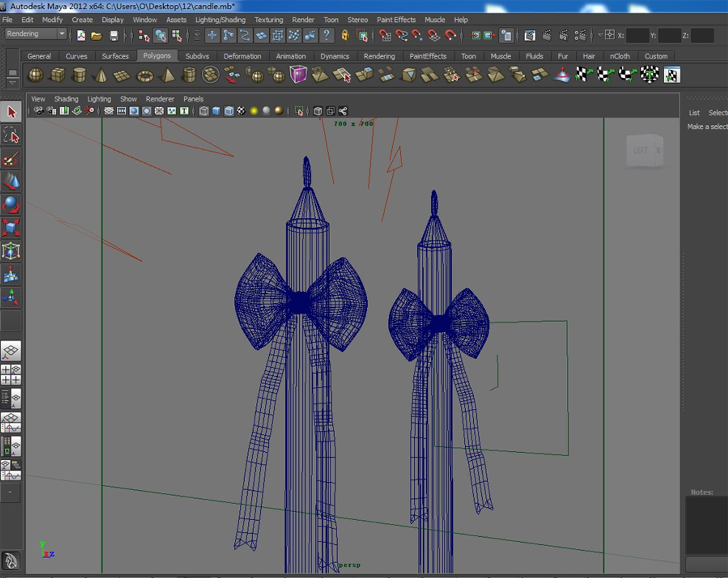Viewport: 728px width, 578px height.
Task: Switch to the four-view layout
Action: 11,375
